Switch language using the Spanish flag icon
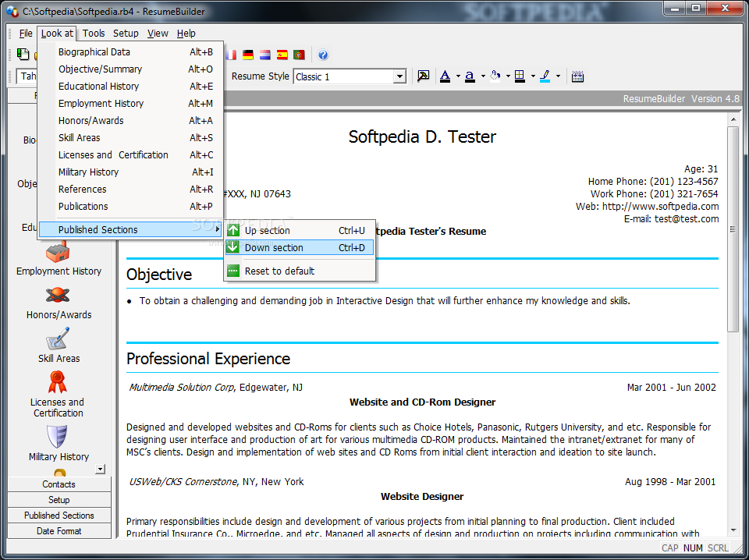The image size is (749, 560). (x=282, y=55)
